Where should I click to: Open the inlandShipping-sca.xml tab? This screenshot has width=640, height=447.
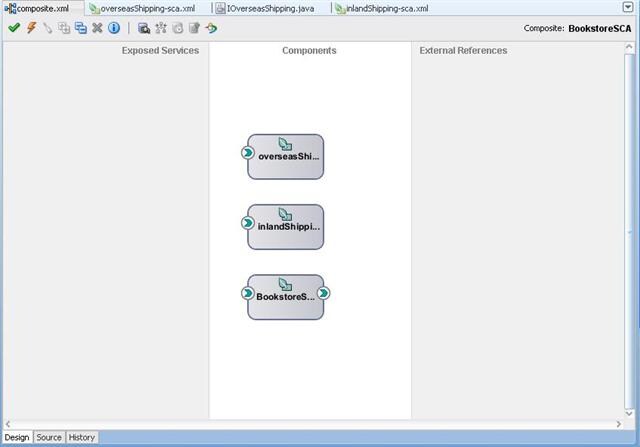click(x=382, y=8)
